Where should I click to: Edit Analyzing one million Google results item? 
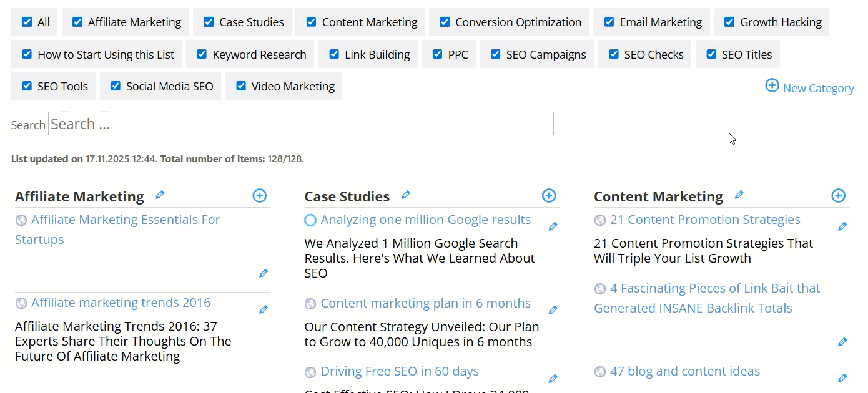click(x=553, y=226)
